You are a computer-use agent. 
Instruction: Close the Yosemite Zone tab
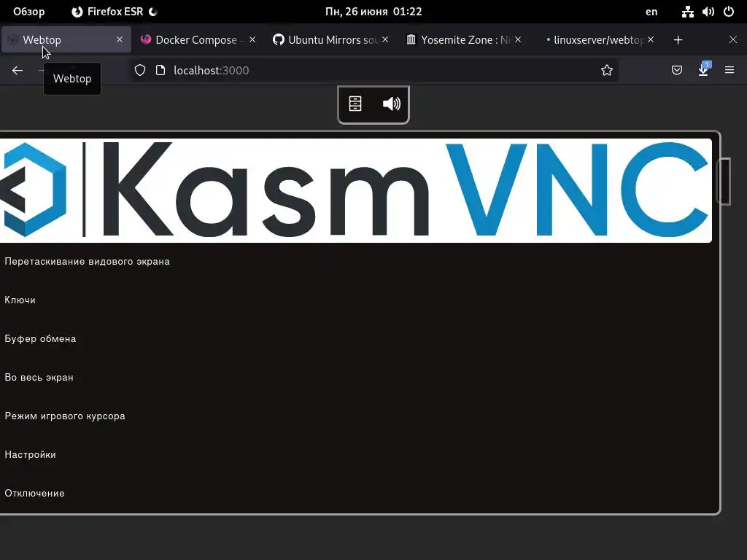pyautogui.click(x=518, y=39)
